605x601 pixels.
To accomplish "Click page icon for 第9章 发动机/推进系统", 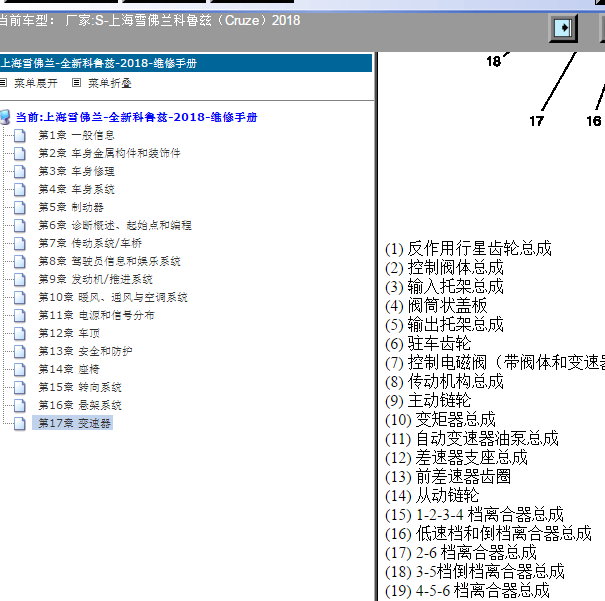I will coord(20,279).
